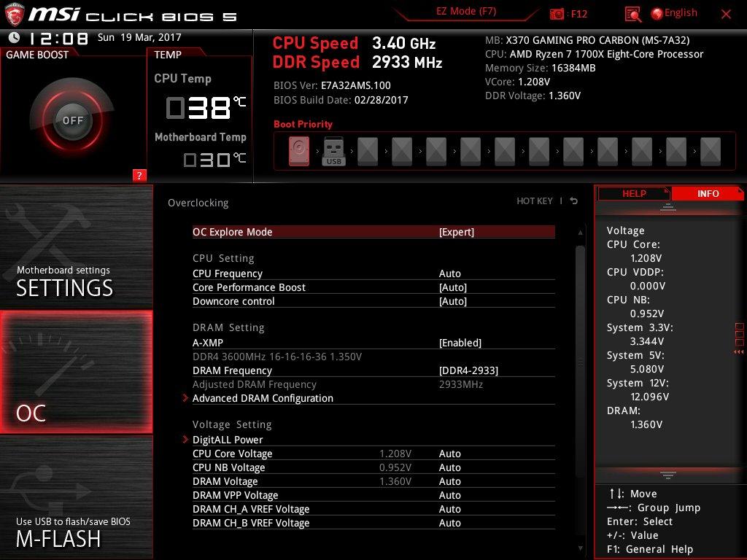Open the OC overclocking section
The image size is (747, 560).
click(x=76, y=373)
